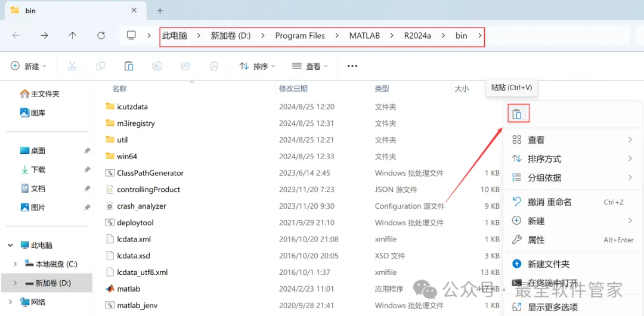Image resolution: width=644 pixels, height=316 pixels.
Task: Click the computer icon in address bar
Action: [x=131, y=36]
